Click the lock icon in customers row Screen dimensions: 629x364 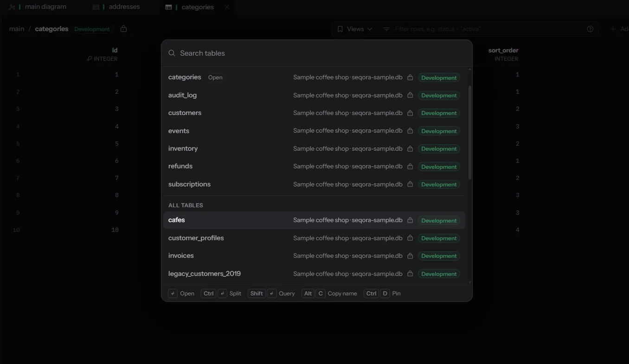[410, 113]
